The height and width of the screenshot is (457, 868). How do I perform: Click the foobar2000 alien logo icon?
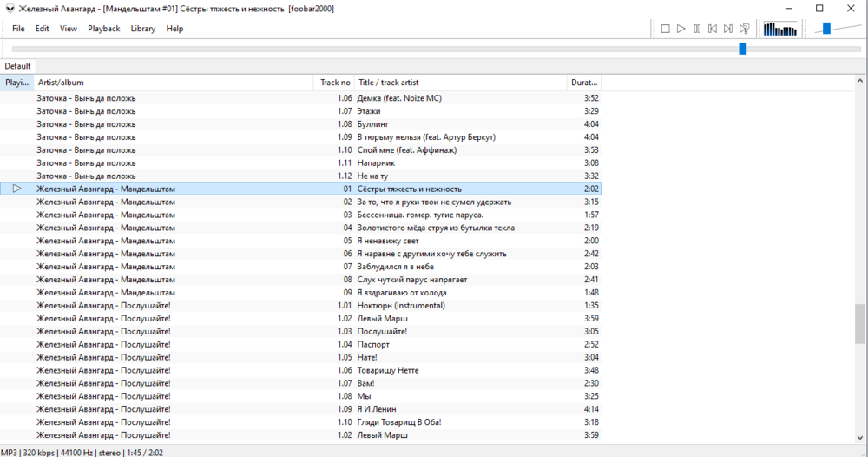click(10, 9)
